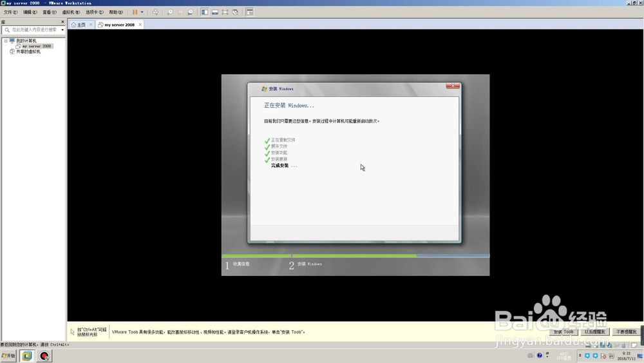Click the VMware Workstation taskbar icon
This screenshot has height=363, width=644.
[26, 356]
